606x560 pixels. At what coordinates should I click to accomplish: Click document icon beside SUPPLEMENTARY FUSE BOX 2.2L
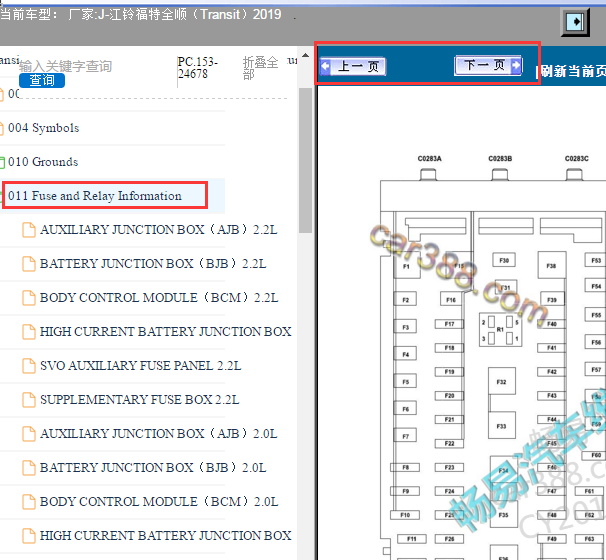[x=29, y=400]
